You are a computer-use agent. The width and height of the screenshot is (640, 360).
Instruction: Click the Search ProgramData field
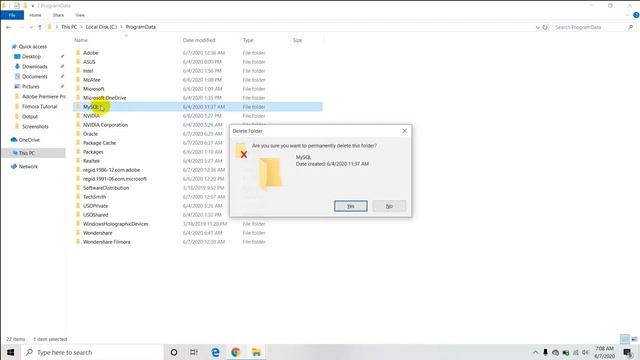589,27
